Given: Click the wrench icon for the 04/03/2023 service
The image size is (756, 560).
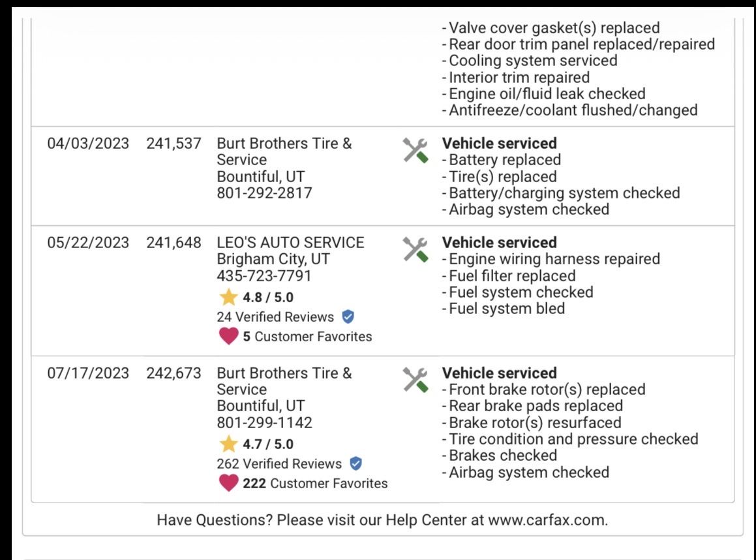Looking at the screenshot, I should coord(415,150).
